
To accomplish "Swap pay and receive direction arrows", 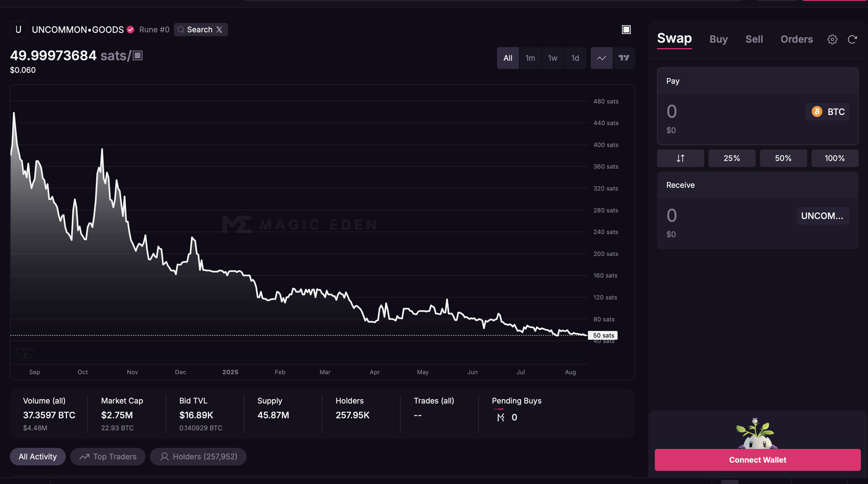I will (x=680, y=158).
